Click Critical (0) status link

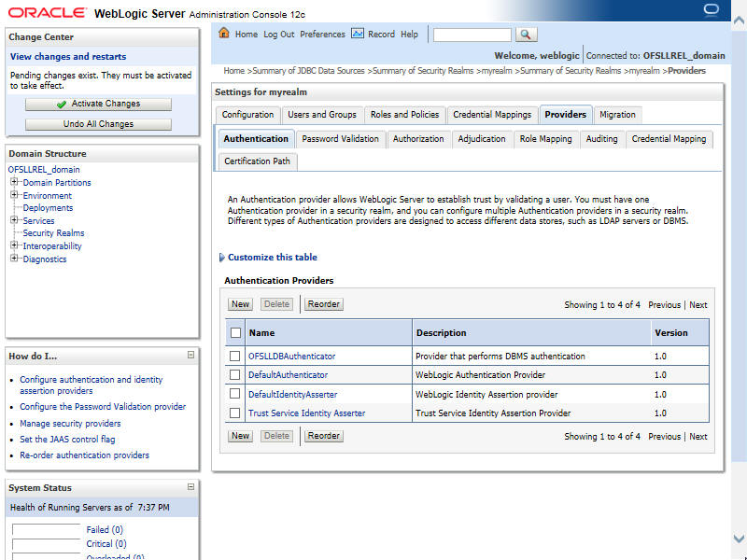click(106, 544)
